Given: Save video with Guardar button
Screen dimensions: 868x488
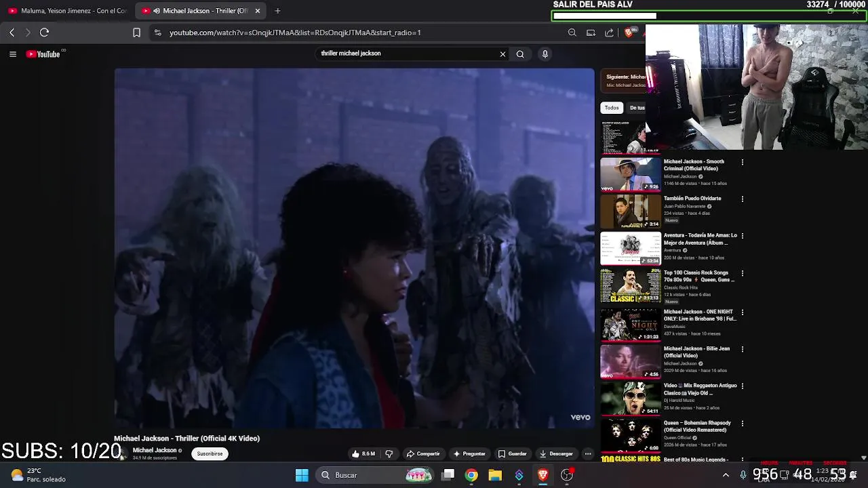Looking at the screenshot, I should click(512, 454).
